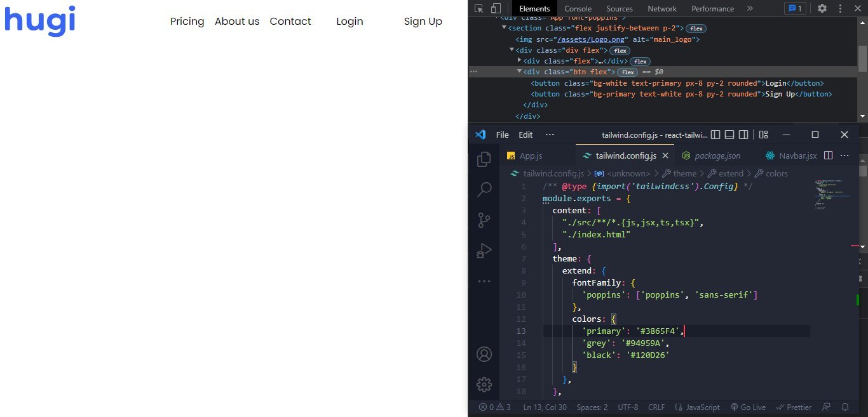Open the Run and Debug view

tap(484, 250)
